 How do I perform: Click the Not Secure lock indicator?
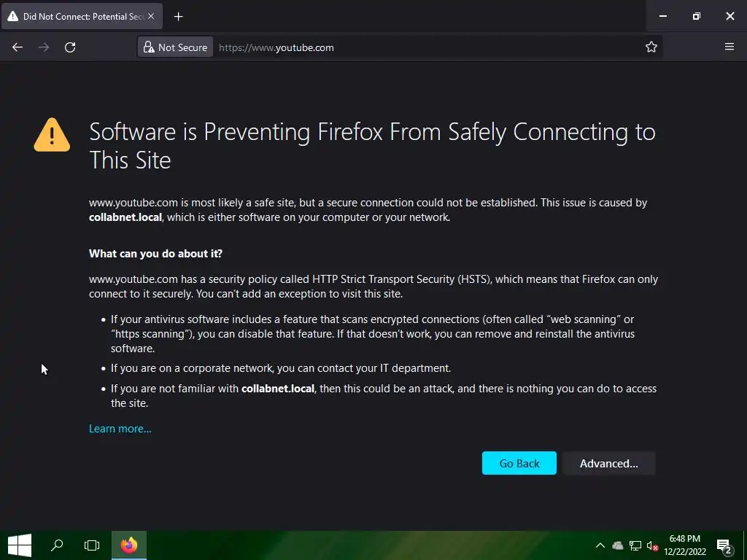pos(175,47)
